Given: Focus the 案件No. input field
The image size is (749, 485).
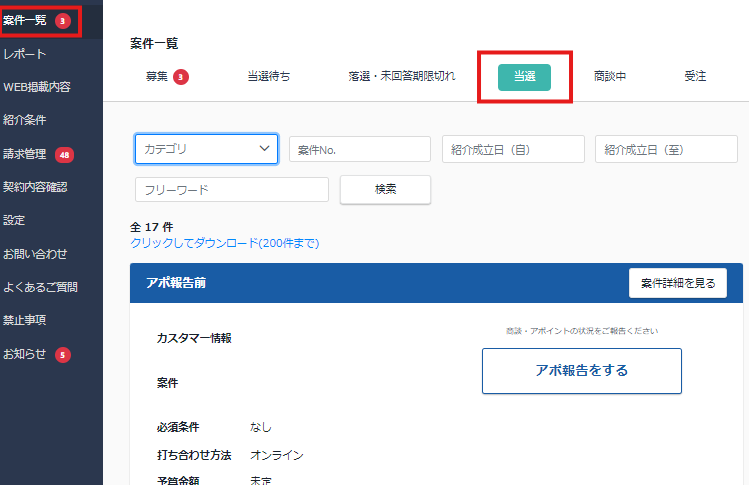Looking at the screenshot, I should pyautogui.click(x=360, y=149).
